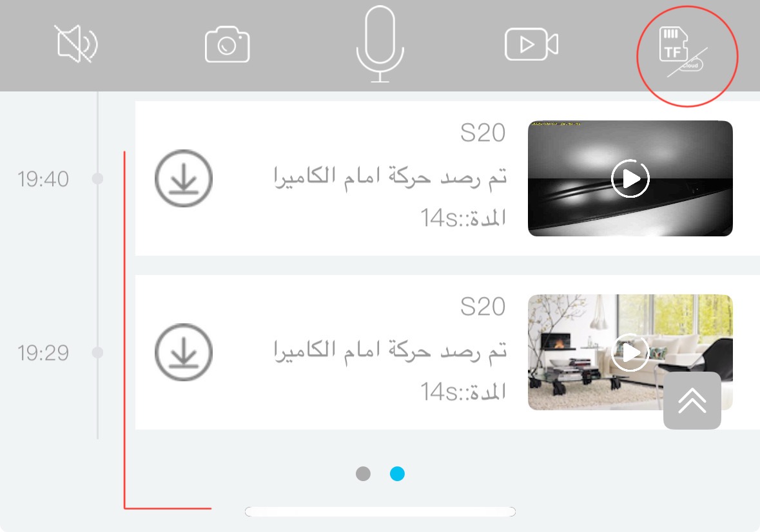Start recording with the video camera icon
Viewport: 760px width, 532px height.
point(532,44)
